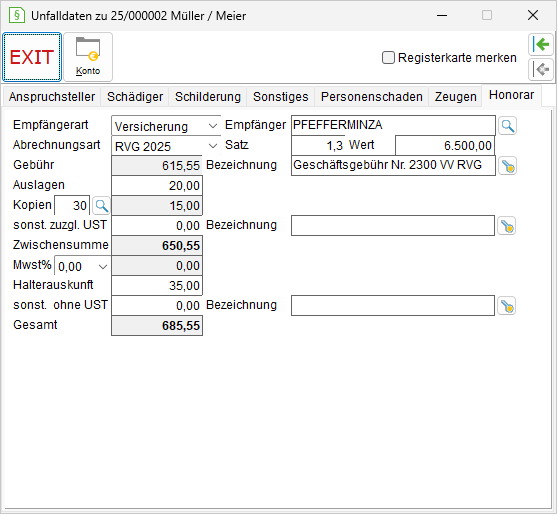
Task: Click the Halterauskunft amount field
Action: (x=157, y=285)
